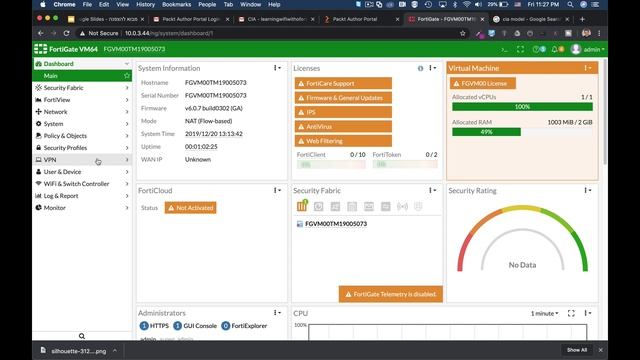Open the admin user dropdown
This screenshot has width=640, height=360.
tap(594, 49)
